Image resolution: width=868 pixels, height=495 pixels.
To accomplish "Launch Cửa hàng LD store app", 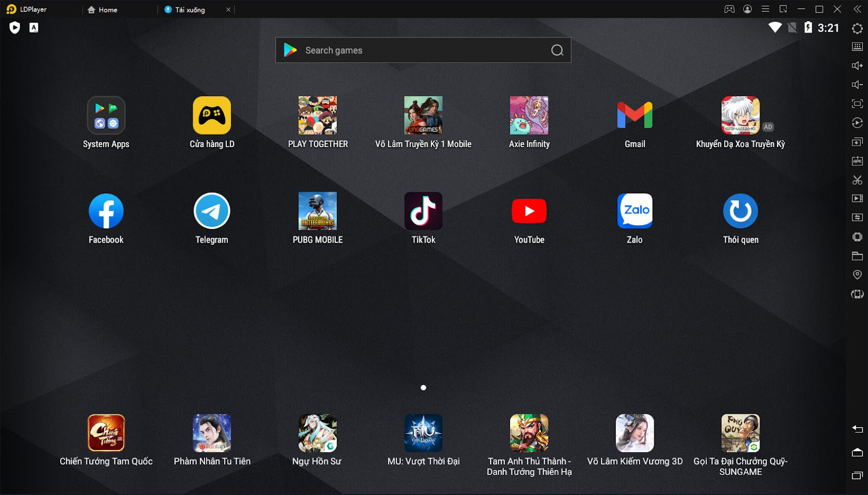I will (212, 116).
